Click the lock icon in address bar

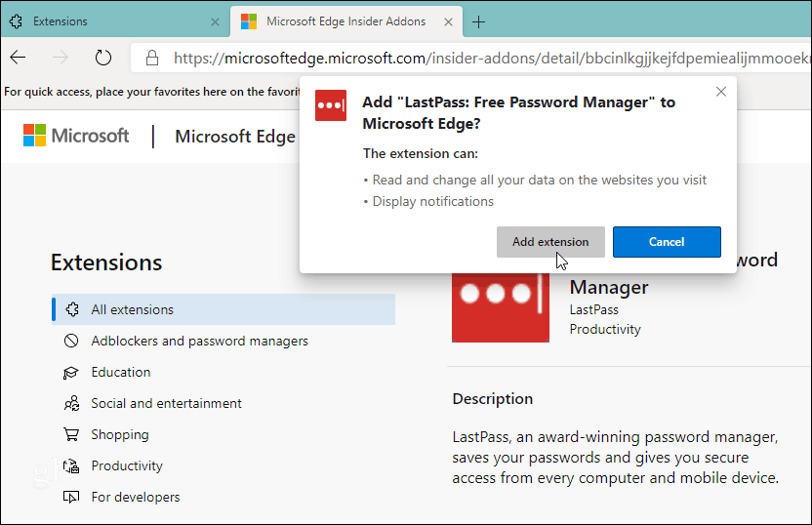point(151,58)
